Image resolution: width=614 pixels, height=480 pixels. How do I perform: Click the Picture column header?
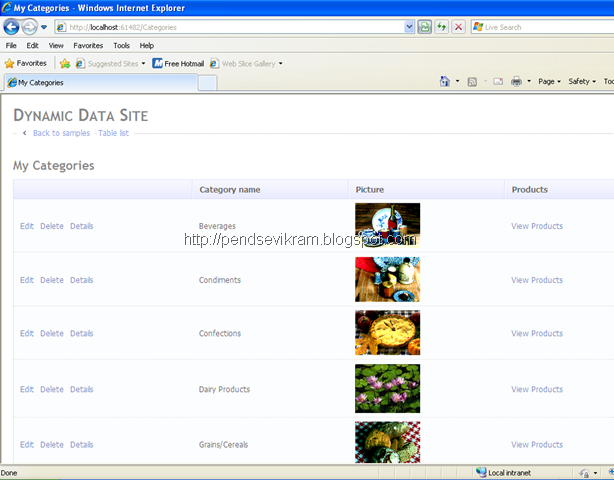coord(370,189)
